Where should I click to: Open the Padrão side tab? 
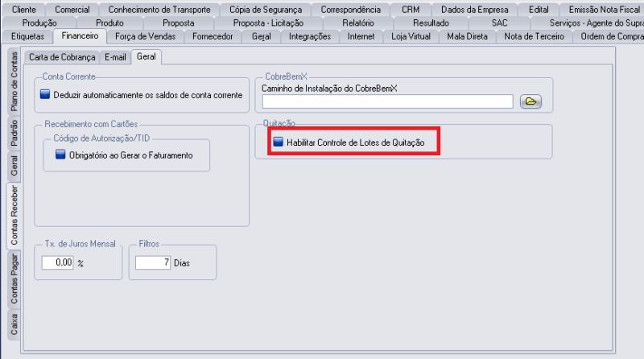[x=14, y=134]
